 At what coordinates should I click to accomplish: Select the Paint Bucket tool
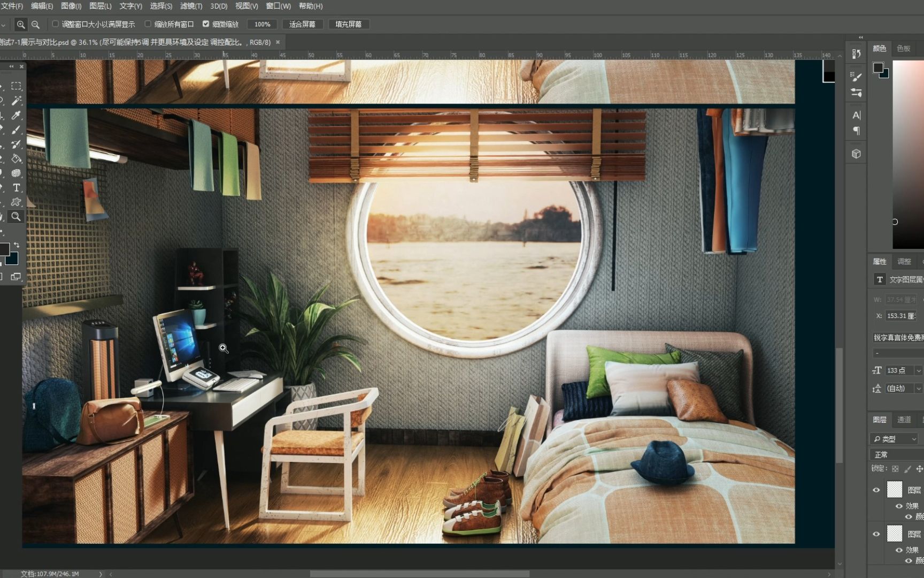16,158
